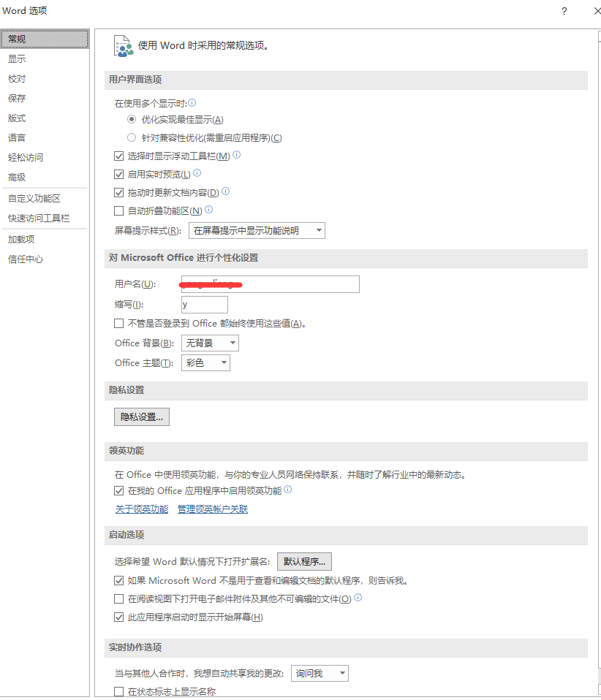Image resolution: width=601 pixels, height=700 pixels.
Task: Click the 隐私设置 button
Action: (x=141, y=416)
